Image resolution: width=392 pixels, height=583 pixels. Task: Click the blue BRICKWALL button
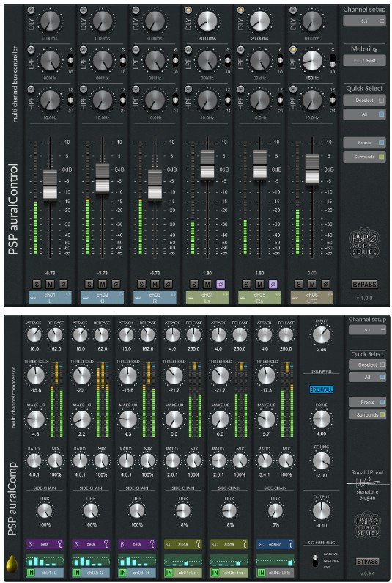pyautogui.click(x=322, y=389)
